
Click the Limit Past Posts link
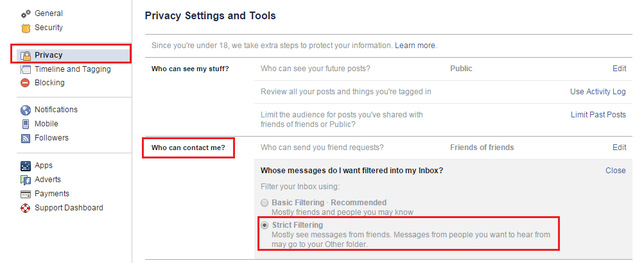[598, 115]
